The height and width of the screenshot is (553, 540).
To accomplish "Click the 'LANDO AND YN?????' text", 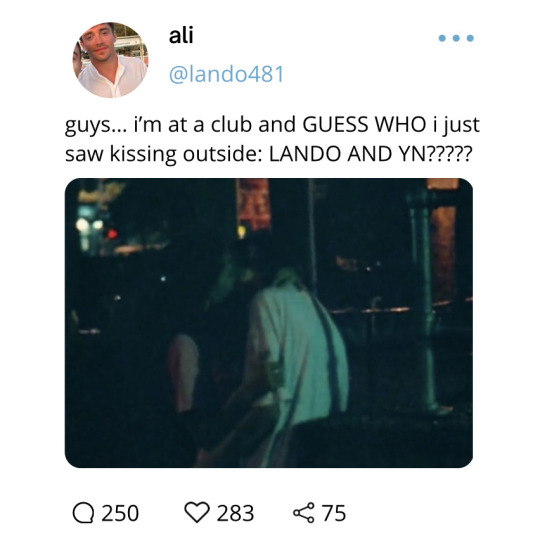I will click(x=370, y=154).
